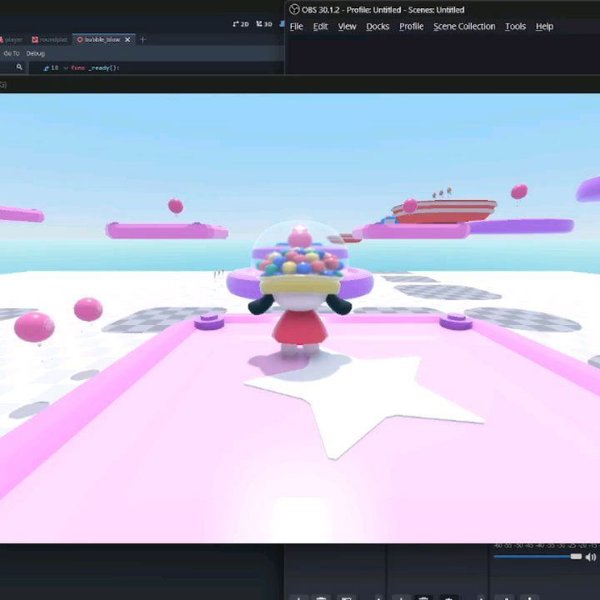Switch to the 3D workspace

coord(264,23)
